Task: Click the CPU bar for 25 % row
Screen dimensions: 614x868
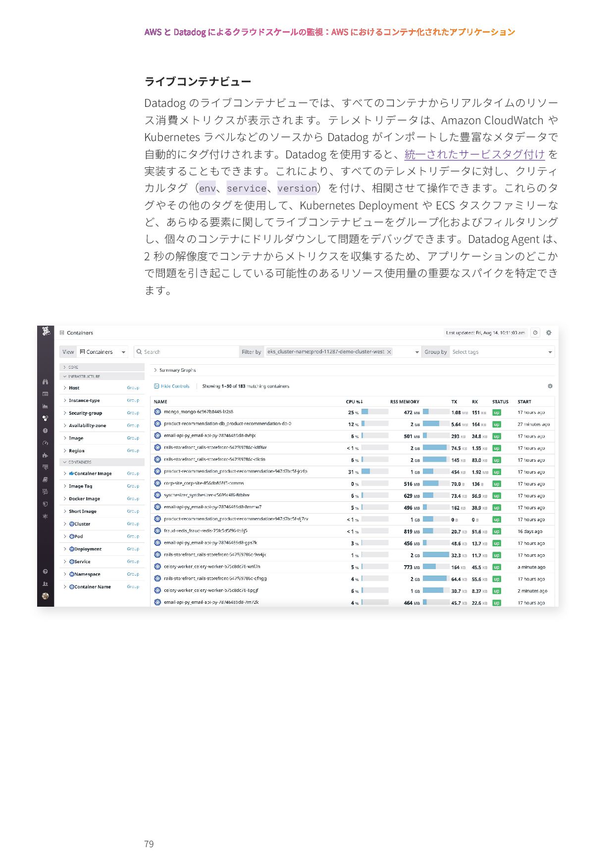Action: (375, 412)
